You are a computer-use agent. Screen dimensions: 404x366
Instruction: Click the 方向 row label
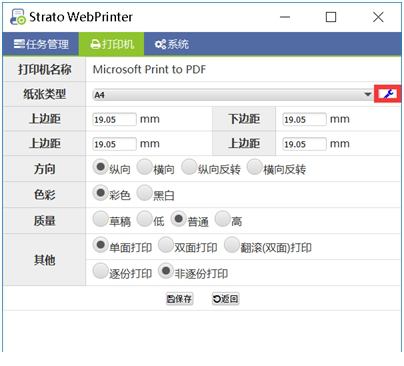pyautogui.click(x=44, y=169)
